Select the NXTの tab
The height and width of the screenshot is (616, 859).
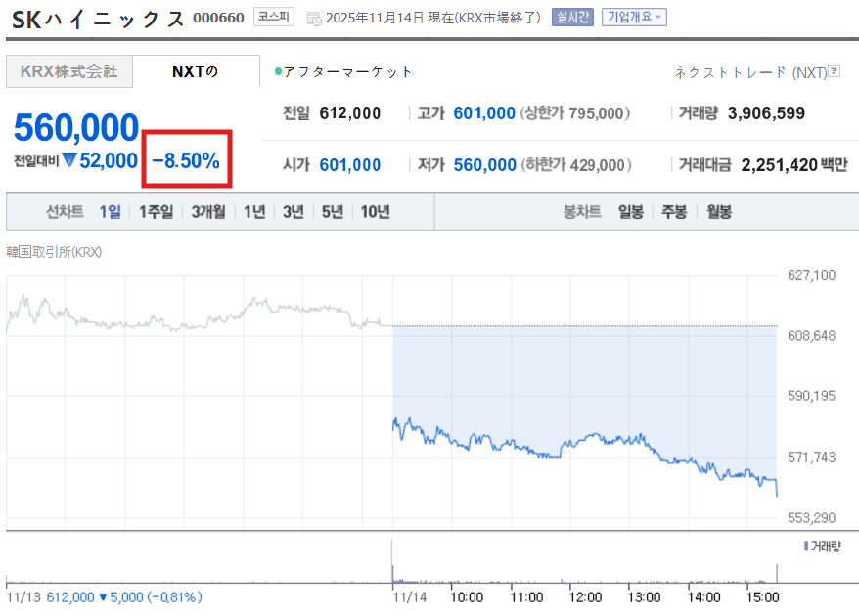point(196,71)
